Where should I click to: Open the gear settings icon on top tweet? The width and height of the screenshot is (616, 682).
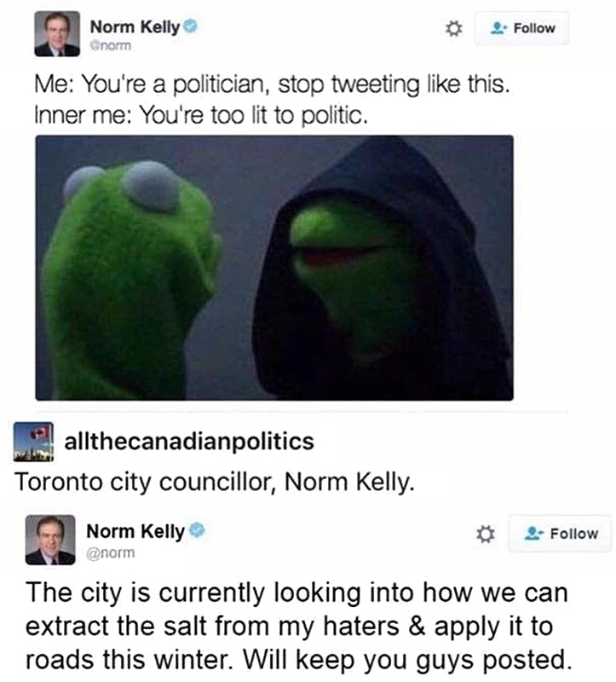click(453, 29)
